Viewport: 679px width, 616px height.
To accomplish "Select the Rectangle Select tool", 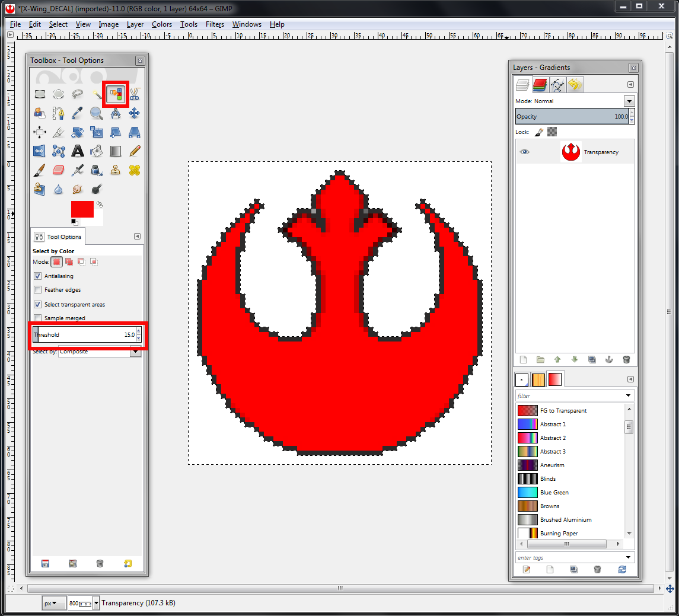I will (40, 94).
